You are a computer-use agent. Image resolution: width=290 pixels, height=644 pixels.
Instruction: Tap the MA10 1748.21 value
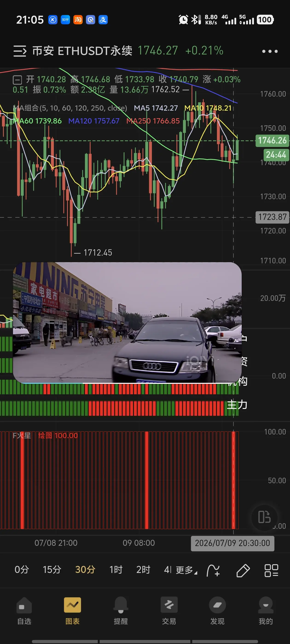pos(208,108)
